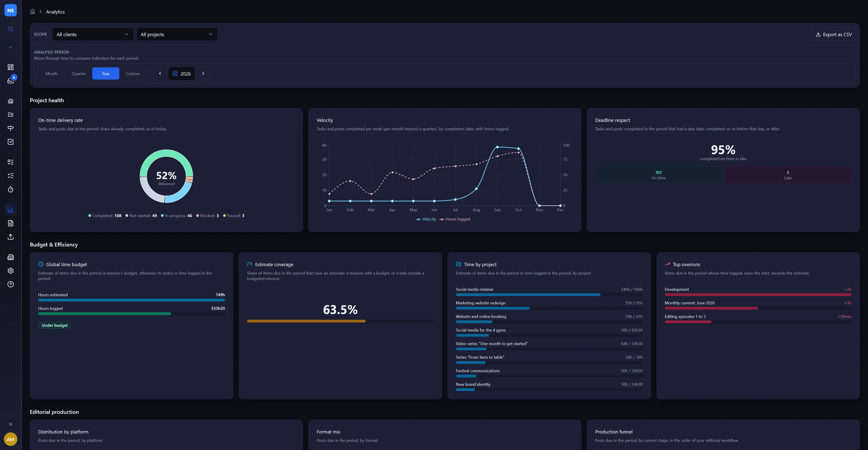Click the folder icon in the sidebar

(x=10, y=115)
